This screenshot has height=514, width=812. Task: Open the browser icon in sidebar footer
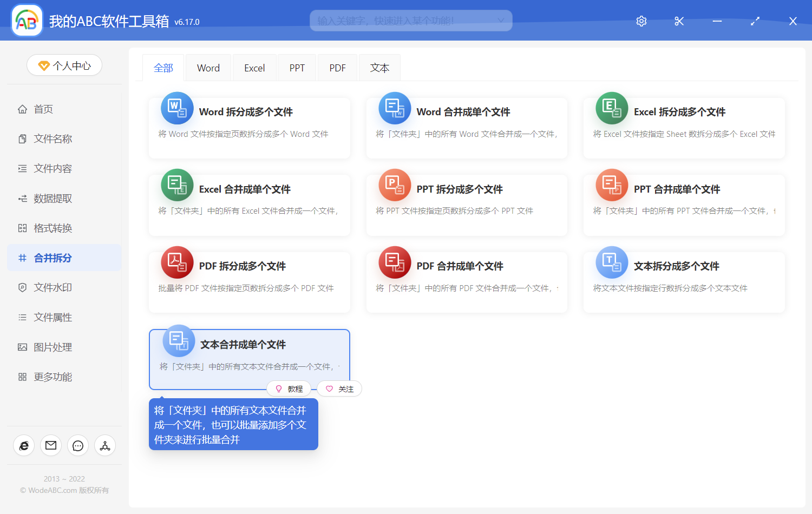[x=24, y=445]
